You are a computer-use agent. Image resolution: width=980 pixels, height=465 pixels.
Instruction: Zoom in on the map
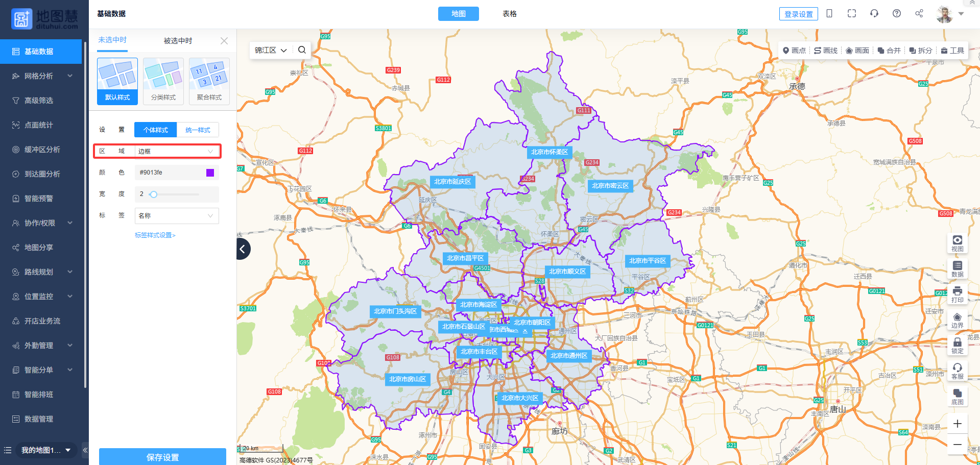[957, 424]
